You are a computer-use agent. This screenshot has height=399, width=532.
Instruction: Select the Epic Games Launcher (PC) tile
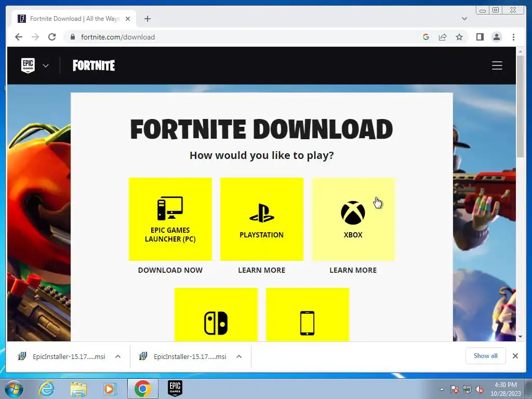(170, 219)
